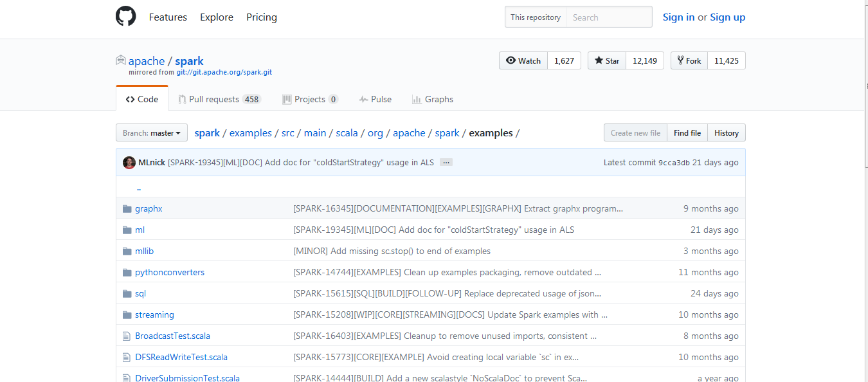Open the DFSReadWriteTest.scala file link
Viewport: 868px width, 382px height.
(x=181, y=357)
